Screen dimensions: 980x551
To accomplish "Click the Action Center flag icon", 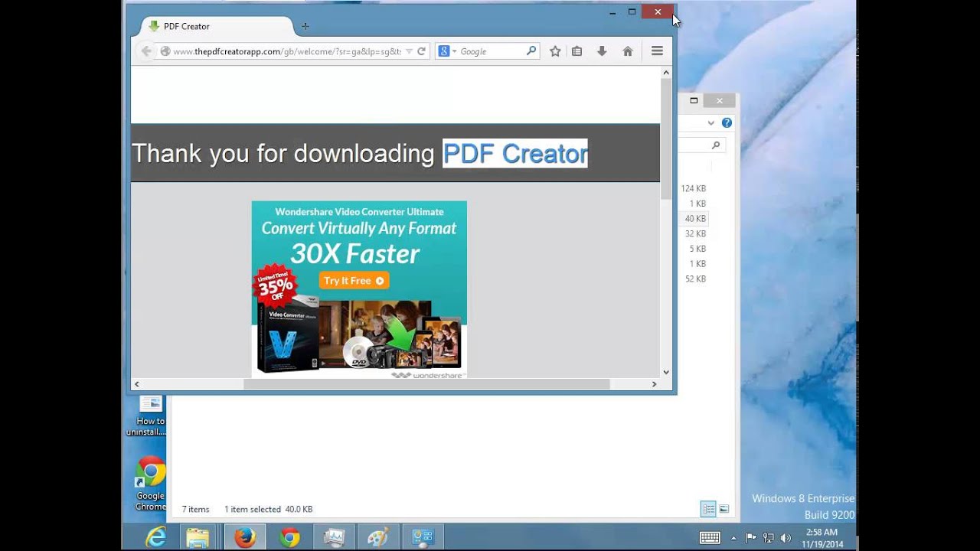I will (x=751, y=538).
